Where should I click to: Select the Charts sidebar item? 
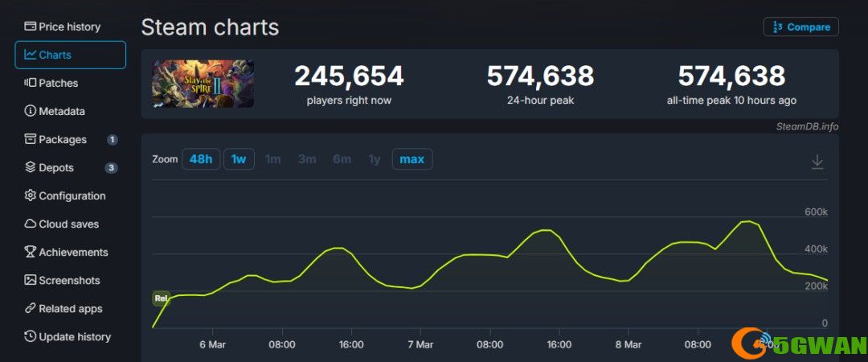click(x=70, y=55)
